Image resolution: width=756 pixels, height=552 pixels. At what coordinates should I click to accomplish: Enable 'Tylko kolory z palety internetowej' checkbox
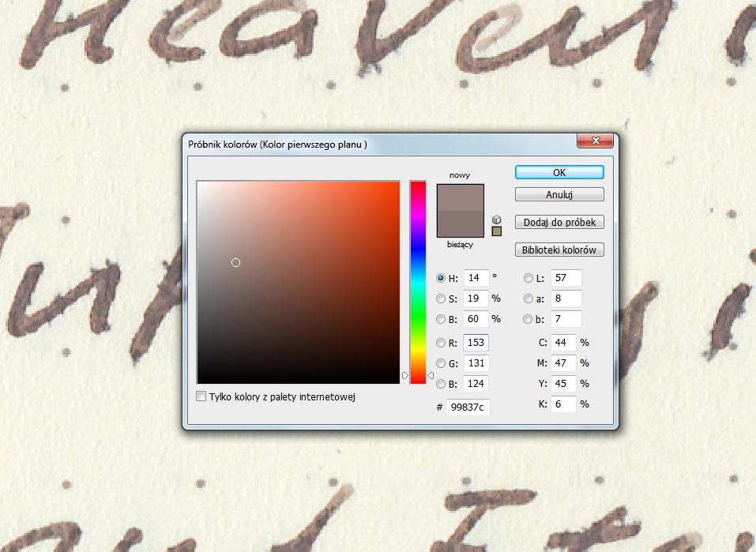[x=201, y=396]
